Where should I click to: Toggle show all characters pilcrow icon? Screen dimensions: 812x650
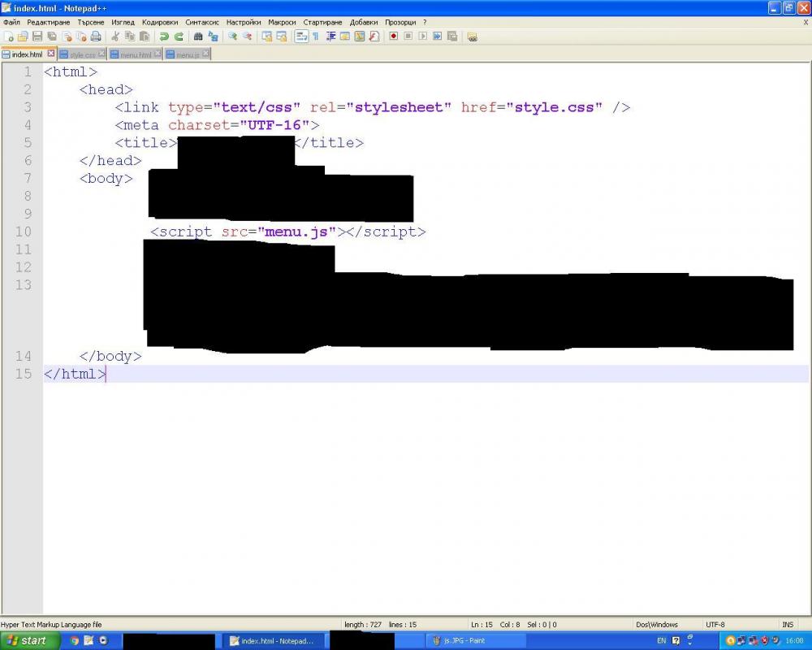pyautogui.click(x=315, y=37)
